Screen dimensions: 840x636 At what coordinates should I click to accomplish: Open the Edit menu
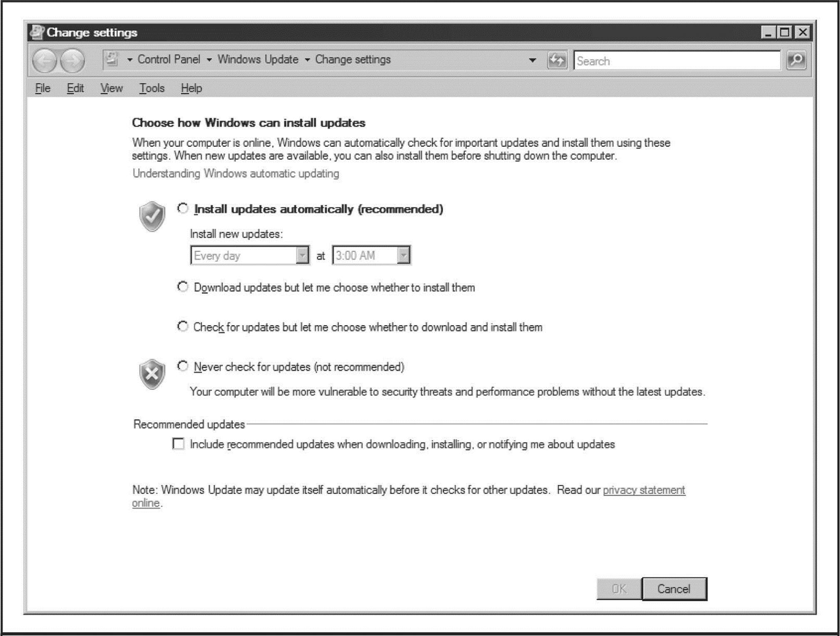[x=75, y=88]
